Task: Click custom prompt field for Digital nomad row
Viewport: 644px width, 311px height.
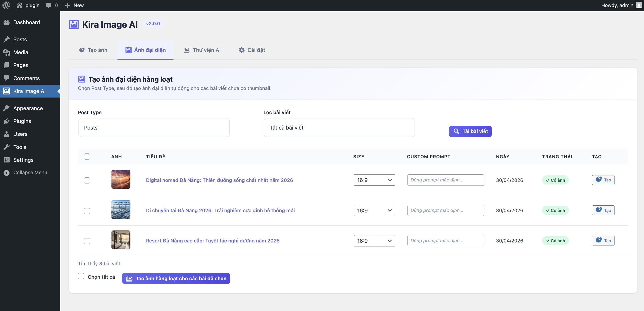Action: coord(446,180)
